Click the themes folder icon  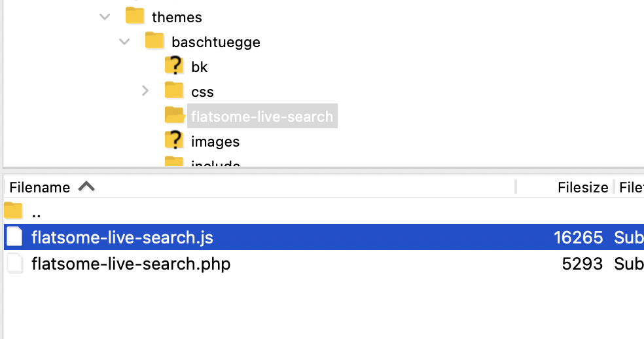(x=135, y=16)
